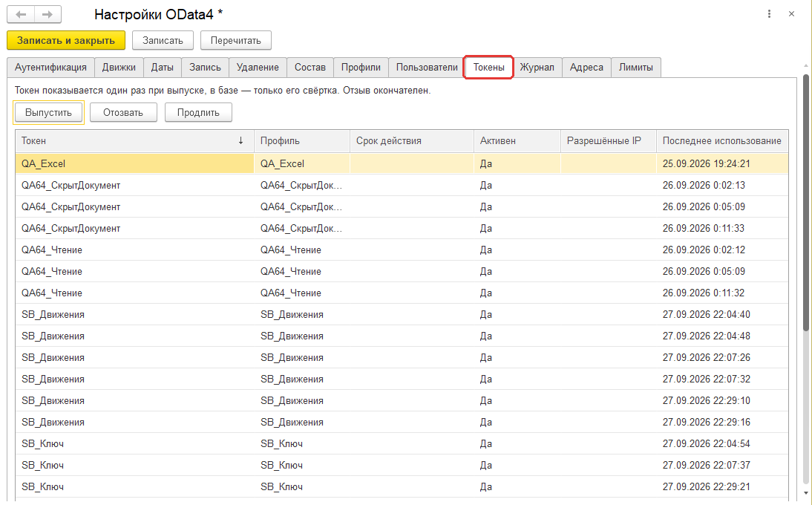
Task: Click the vertical scrollbar thumb
Action: coord(806,202)
